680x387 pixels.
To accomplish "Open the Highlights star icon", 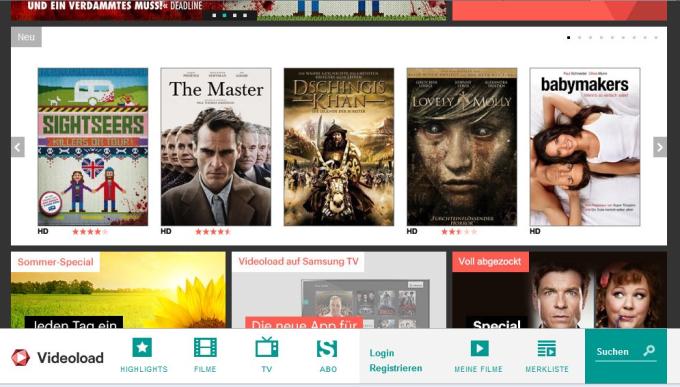I will pyautogui.click(x=142, y=347).
